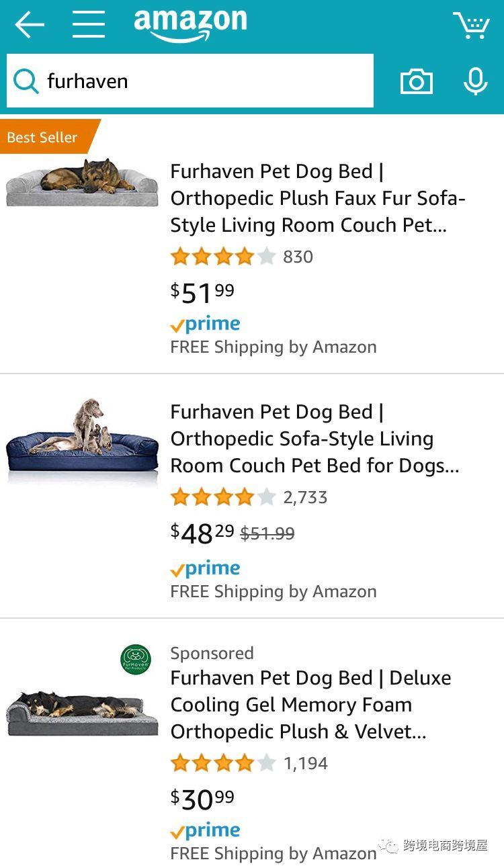Open Orthopedic Sofa-Style Living Room Couch title
The width and height of the screenshot is (504, 868).
coord(315,439)
